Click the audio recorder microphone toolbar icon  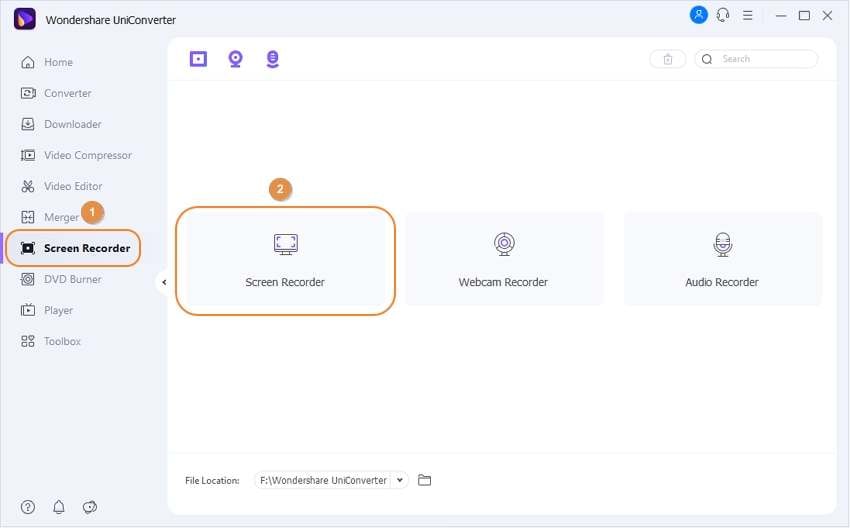click(273, 59)
